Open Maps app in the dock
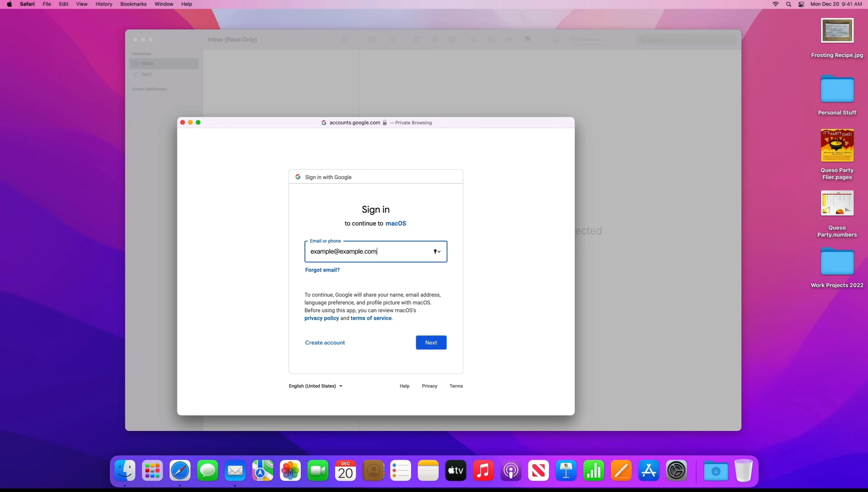Image resolution: width=868 pixels, height=492 pixels. (263, 471)
